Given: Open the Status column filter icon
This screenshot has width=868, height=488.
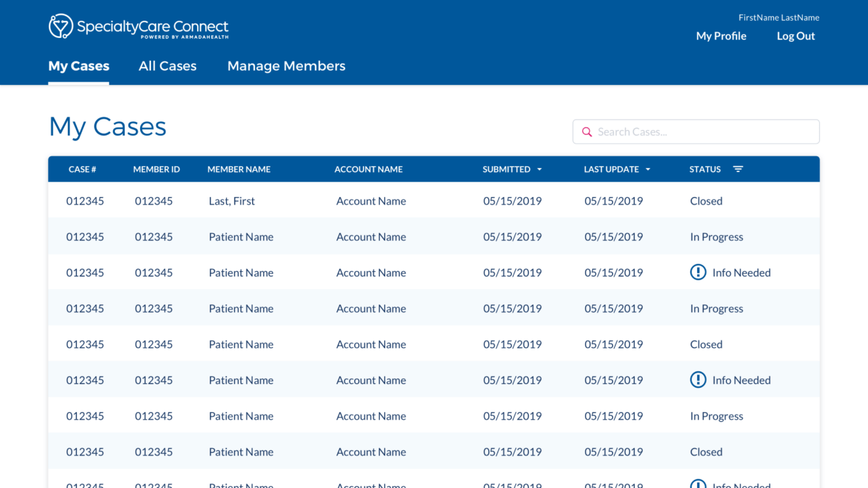Looking at the screenshot, I should click(x=738, y=170).
